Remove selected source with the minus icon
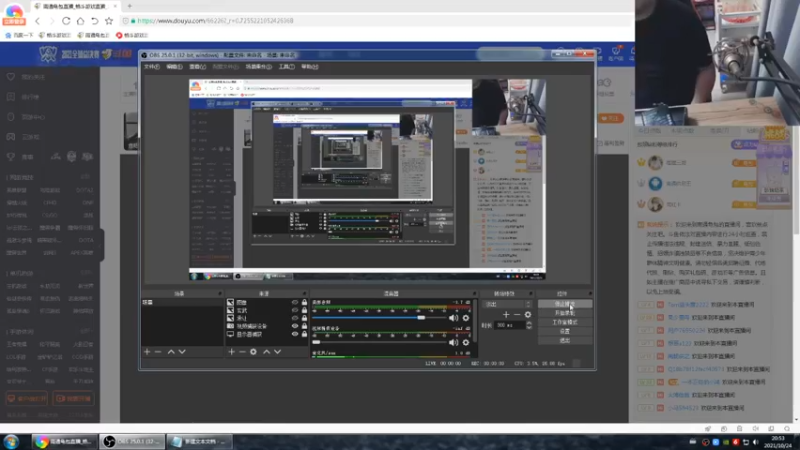The width and height of the screenshot is (800, 450). pos(242,352)
